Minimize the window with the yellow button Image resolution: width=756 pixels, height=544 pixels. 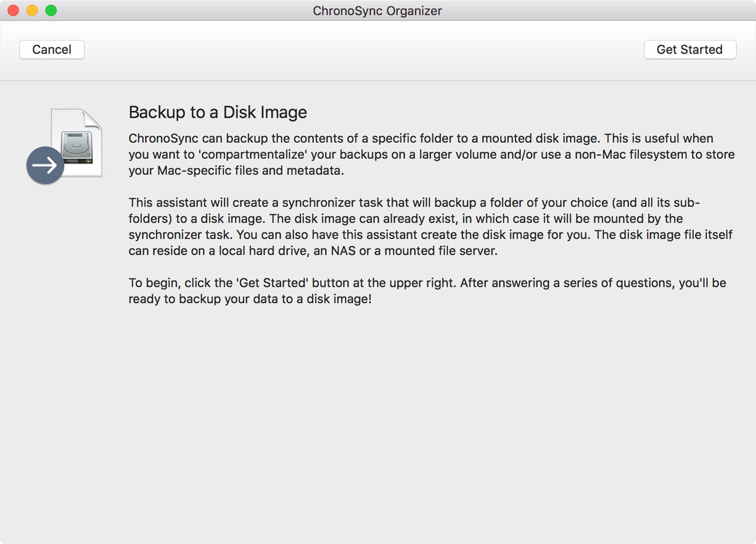tap(32, 10)
